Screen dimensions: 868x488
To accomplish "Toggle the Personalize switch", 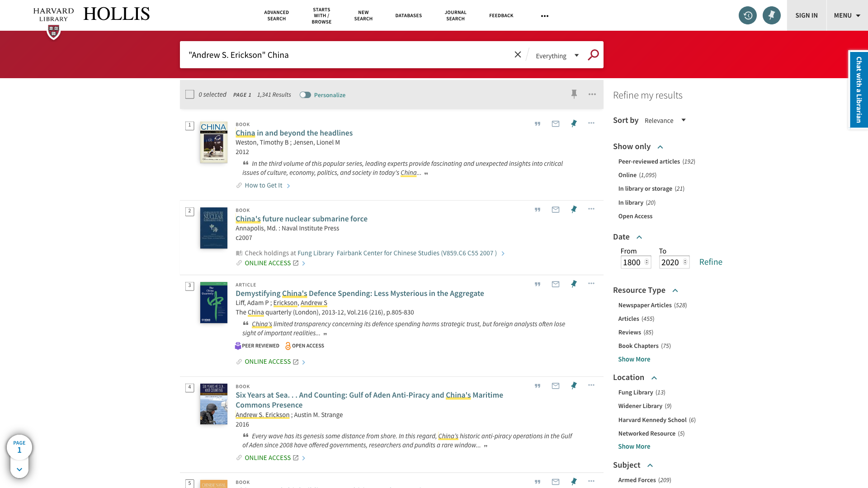I will coord(305,95).
